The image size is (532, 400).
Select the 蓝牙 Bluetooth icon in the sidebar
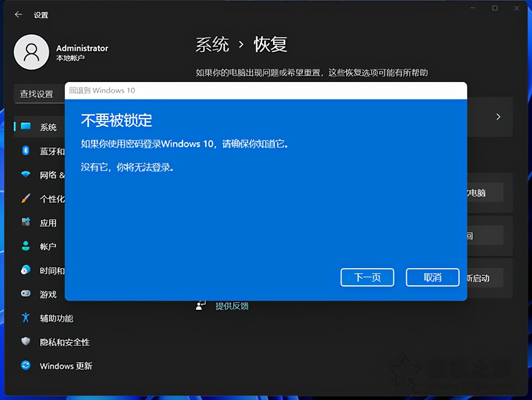(x=26, y=151)
